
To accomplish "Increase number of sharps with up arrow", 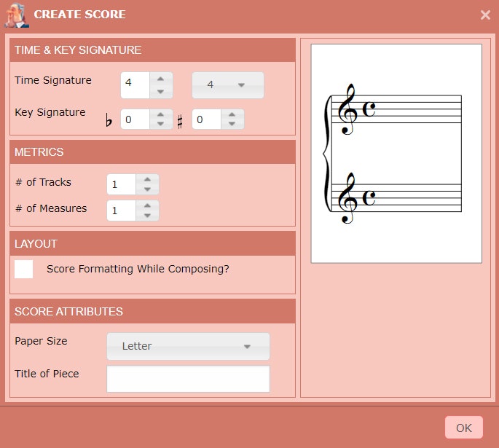I will pyautogui.click(x=232, y=114).
